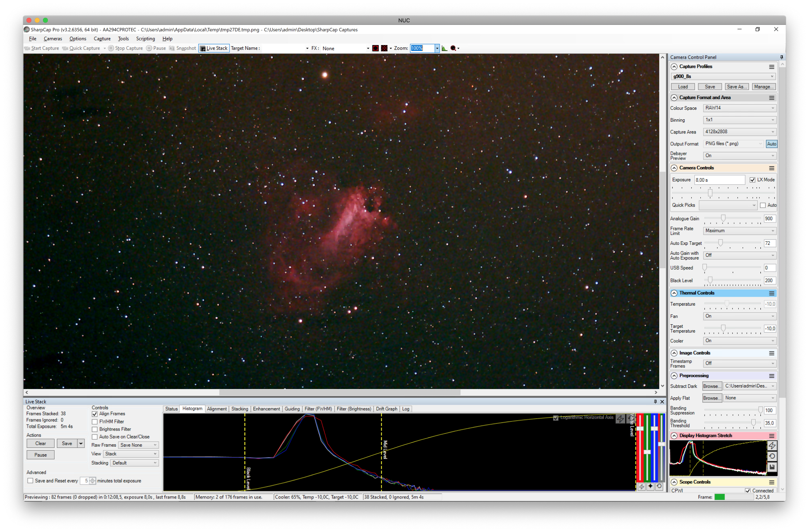
Task: Click the lightning auto colour balance icon below RGB sliders
Action: (642, 487)
